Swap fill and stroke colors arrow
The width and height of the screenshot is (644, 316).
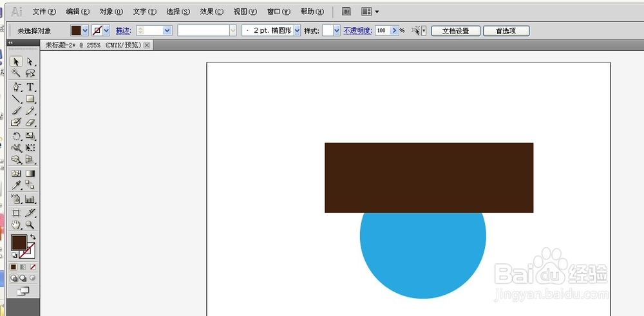pos(33,237)
